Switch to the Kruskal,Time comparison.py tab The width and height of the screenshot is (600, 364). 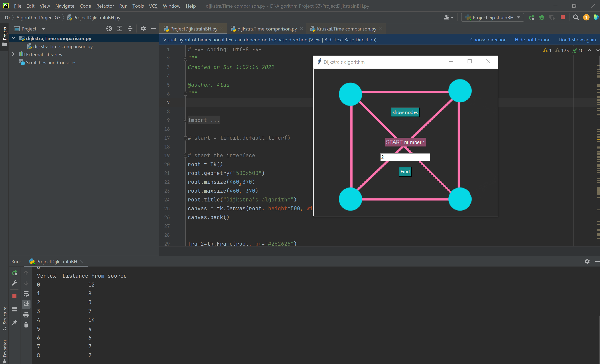[x=346, y=29]
